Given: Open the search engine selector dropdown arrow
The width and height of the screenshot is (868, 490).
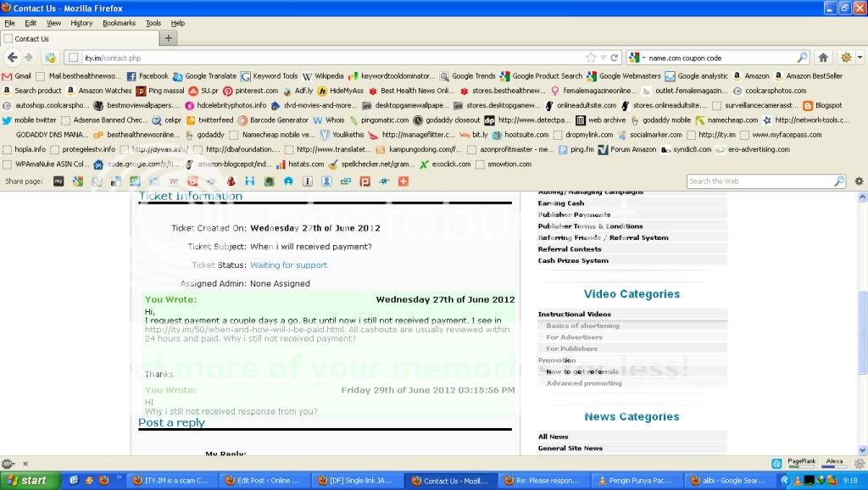Looking at the screenshot, I should pos(644,58).
